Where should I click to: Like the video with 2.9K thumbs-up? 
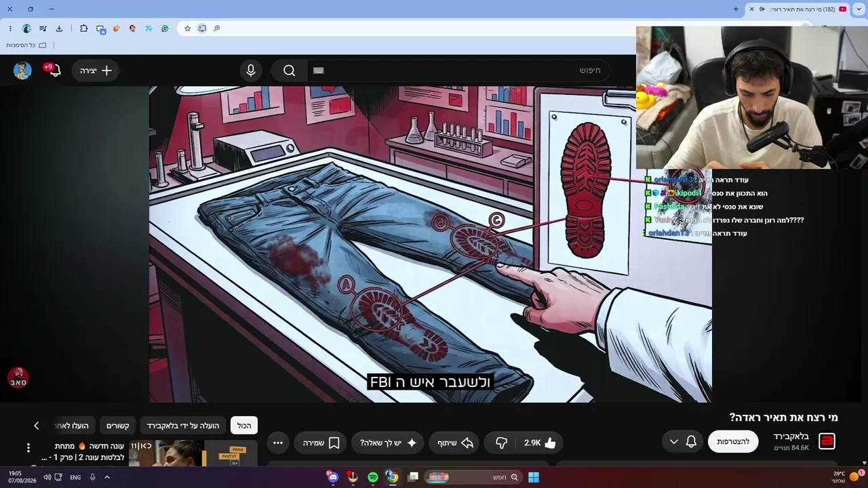tap(540, 443)
